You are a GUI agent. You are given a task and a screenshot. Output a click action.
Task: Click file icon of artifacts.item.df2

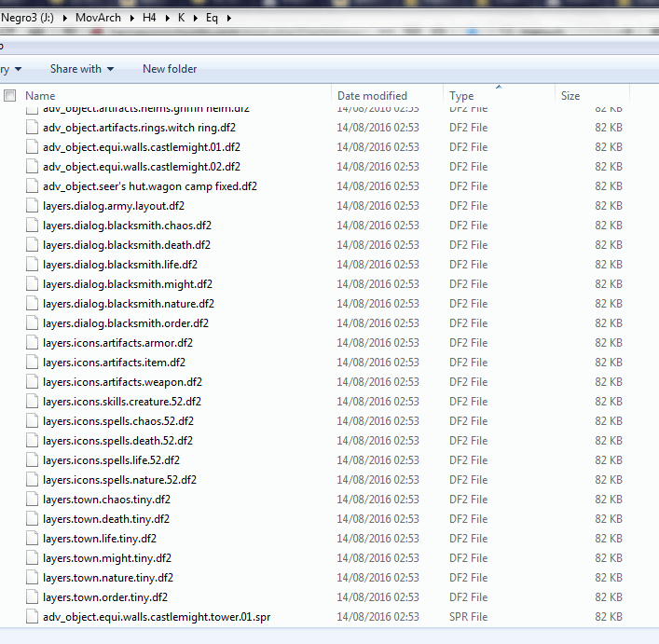pos(32,363)
